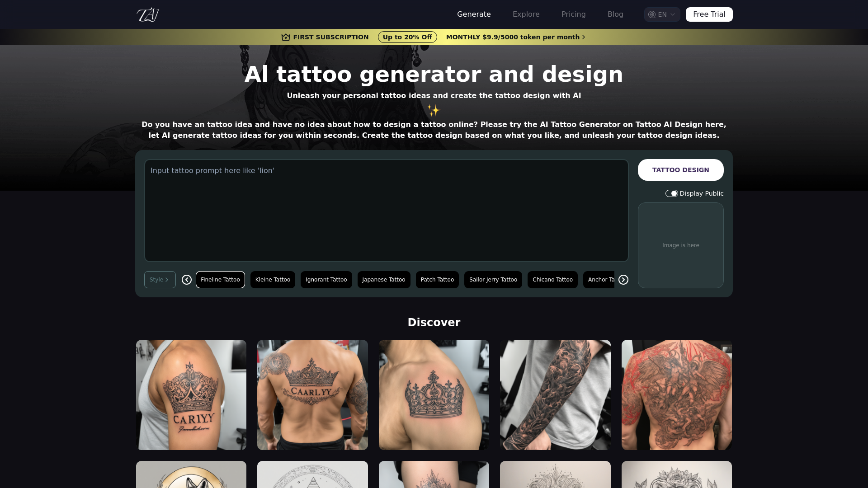This screenshot has width=868, height=488.
Task: Toggle the Display Public switch
Action: 671,193
